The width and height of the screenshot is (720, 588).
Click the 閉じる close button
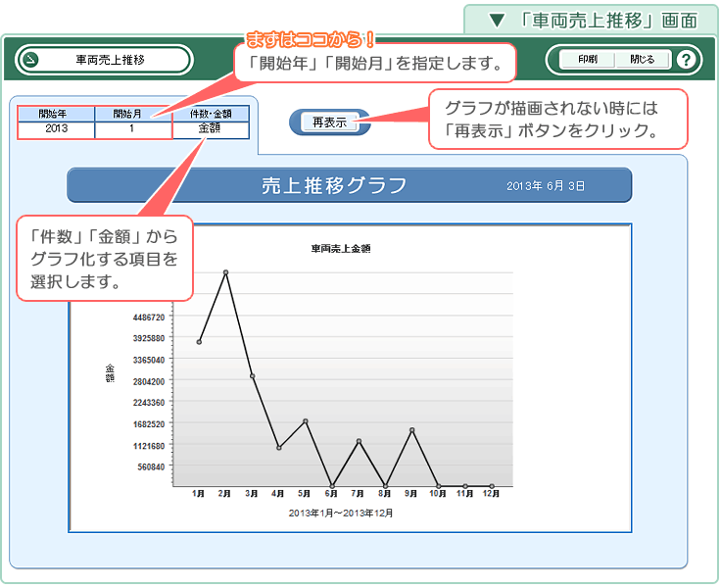(642, 60)
